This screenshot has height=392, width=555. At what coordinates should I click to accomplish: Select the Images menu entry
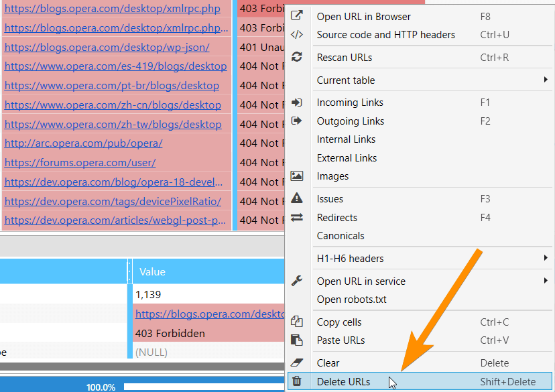(x=420, y=176)
